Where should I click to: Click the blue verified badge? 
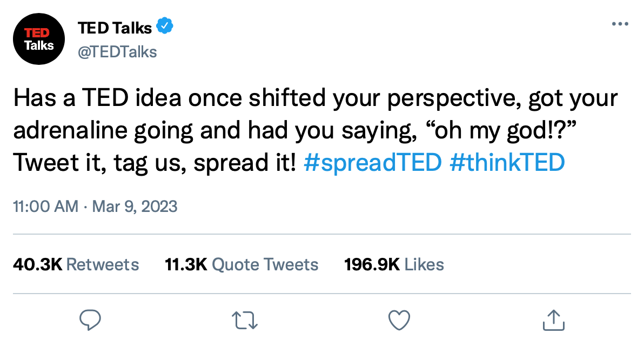point(164,25)
